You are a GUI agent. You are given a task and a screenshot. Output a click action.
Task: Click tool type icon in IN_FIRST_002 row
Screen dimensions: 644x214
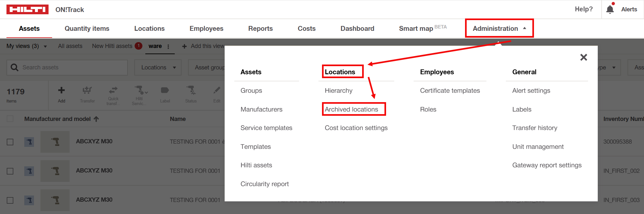click(x=29, y=171)
